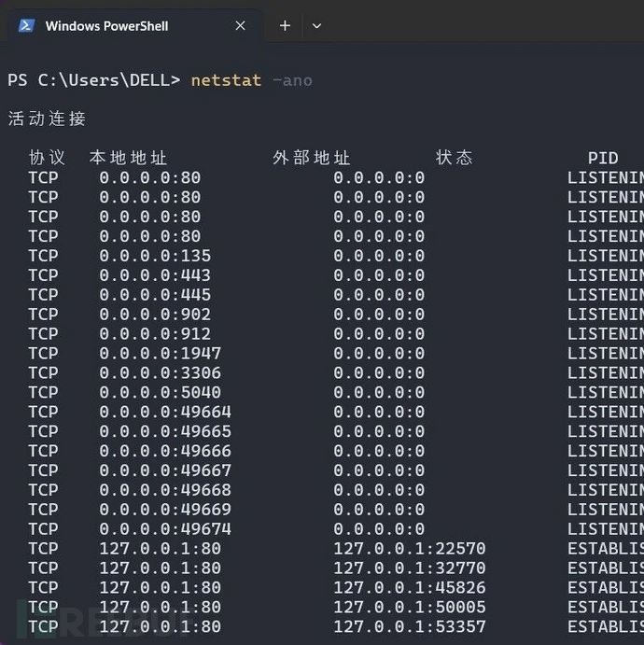
Task: Click TCP in the port 443 row
Action: [43, 275]
